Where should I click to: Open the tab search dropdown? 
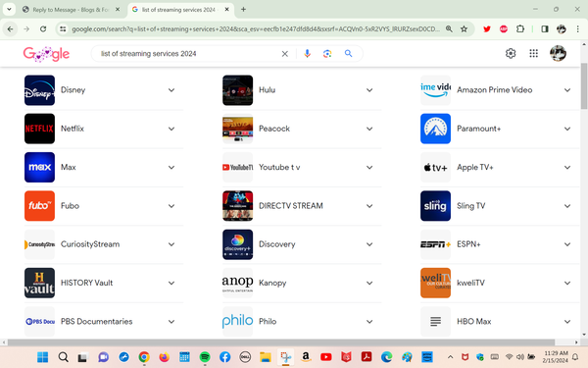9,9
